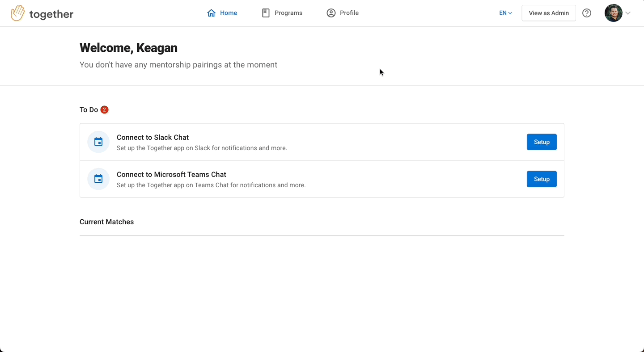
Task: Click the no mentorship pairings message
Action: point(178,65)
